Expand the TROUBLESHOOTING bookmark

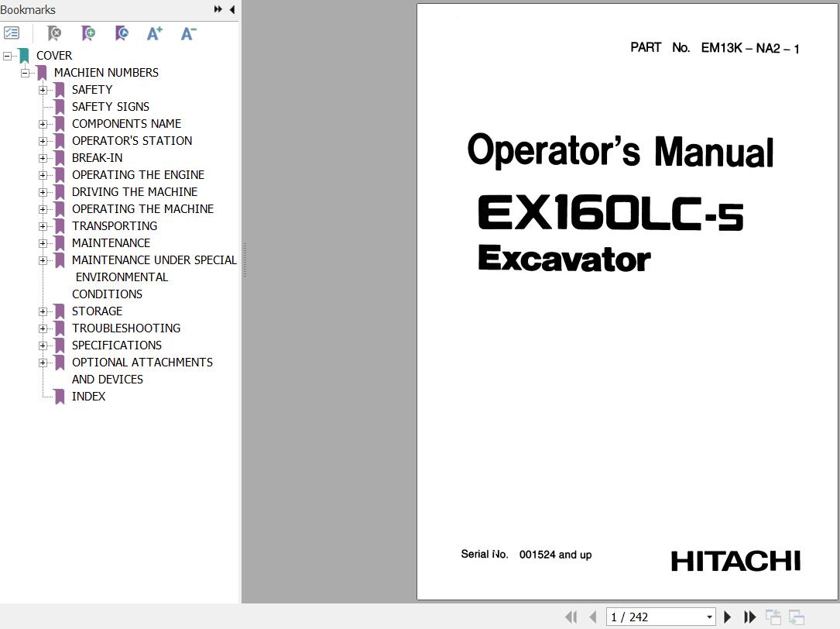coord(43,328)
